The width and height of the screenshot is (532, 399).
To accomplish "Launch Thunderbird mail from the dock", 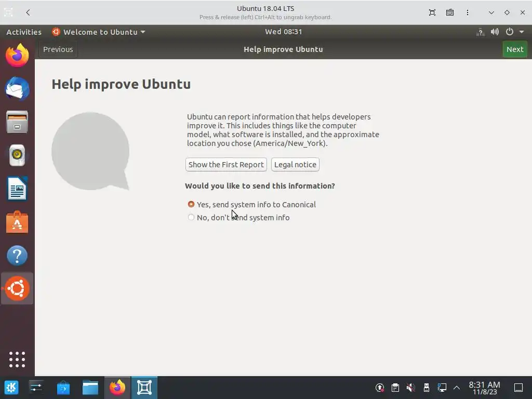I will tap(17, 88).
